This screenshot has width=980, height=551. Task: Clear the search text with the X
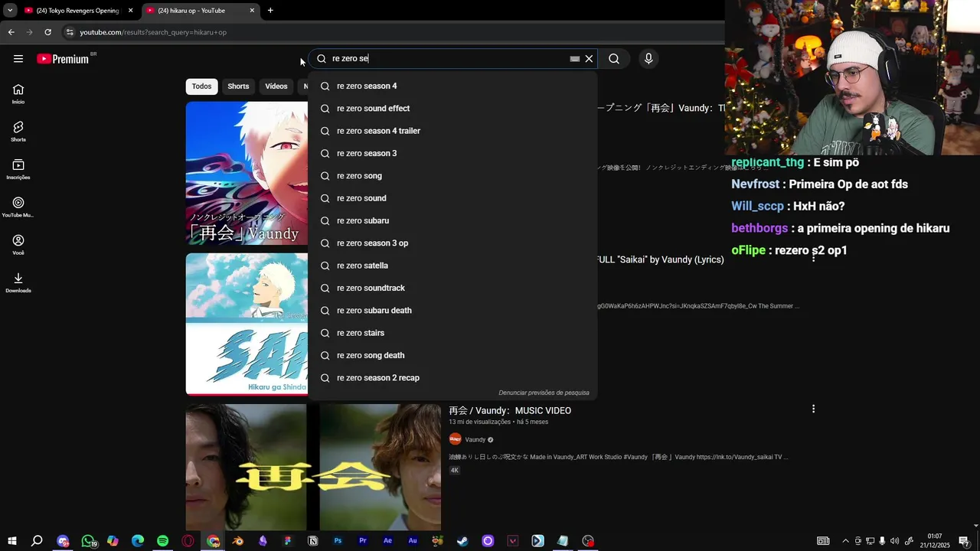(589, 59)
